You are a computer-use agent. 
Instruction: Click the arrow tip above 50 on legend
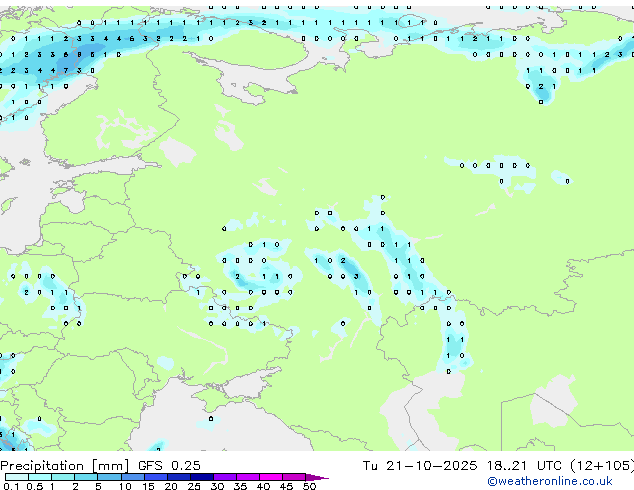317,477
